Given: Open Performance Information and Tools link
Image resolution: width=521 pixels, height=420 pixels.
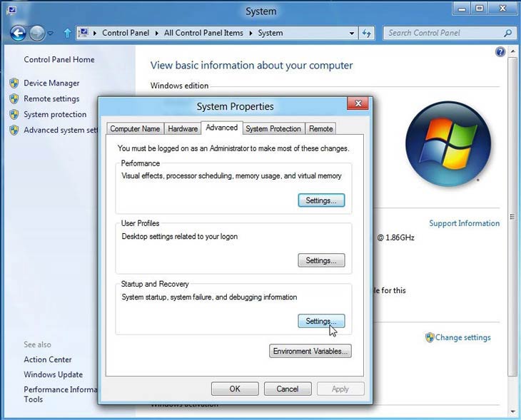Looking at the screenshot, I should click(x=61, y=394).
